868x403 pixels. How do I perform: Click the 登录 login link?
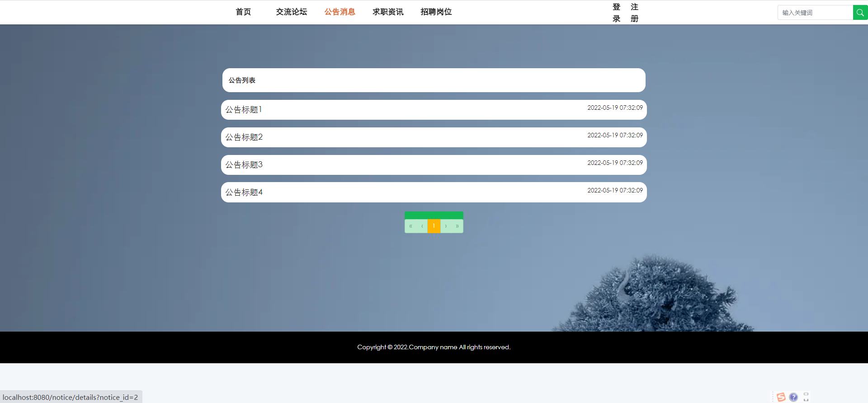(616, 13)
